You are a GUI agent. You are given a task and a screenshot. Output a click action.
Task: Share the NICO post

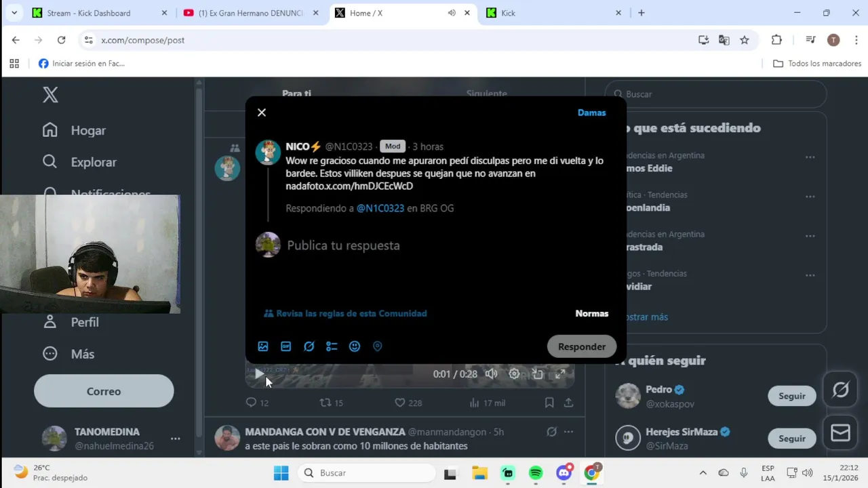click(569, 403)
